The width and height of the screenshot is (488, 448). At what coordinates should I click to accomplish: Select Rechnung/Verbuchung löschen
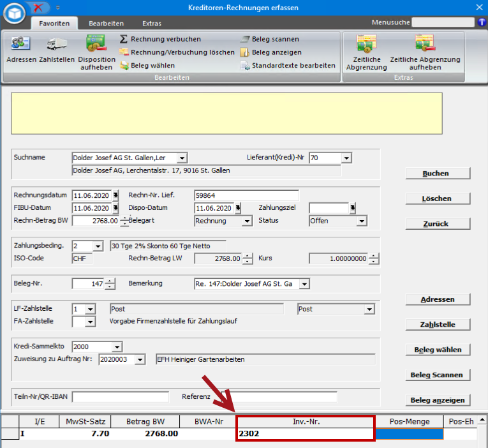coord(177,52)
